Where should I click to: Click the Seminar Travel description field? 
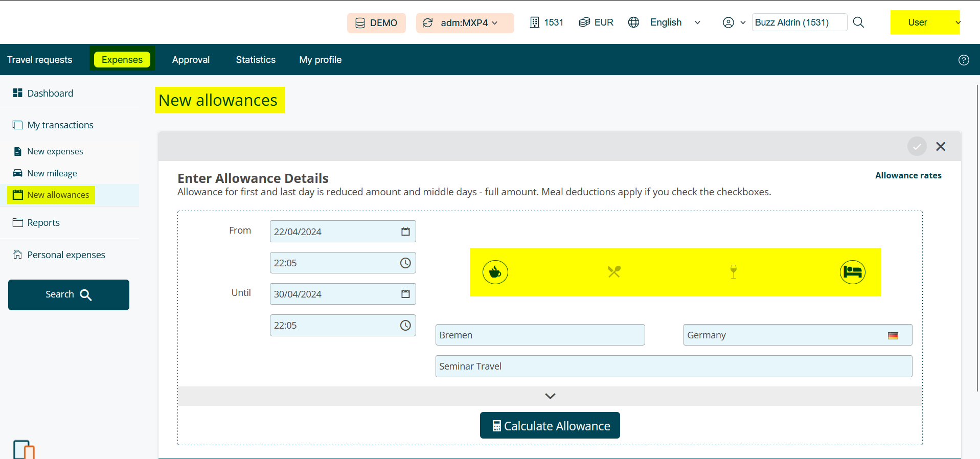point(673,366)
